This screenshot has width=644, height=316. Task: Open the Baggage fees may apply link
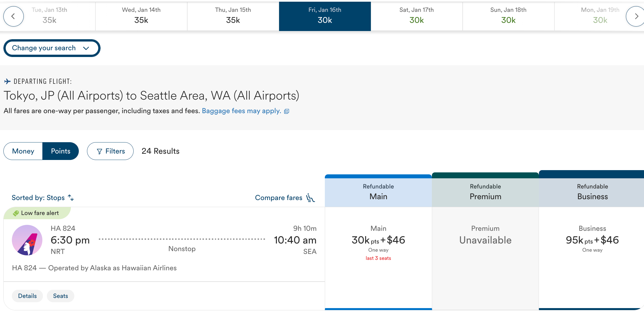coord(241,111)
